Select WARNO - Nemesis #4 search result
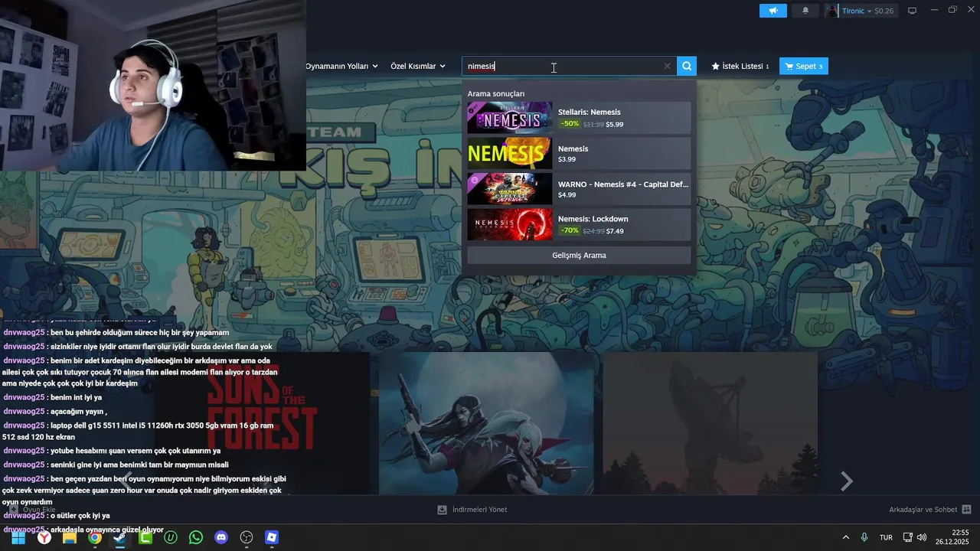The height and width of the screenshot is (551, 980). [579, 189]
